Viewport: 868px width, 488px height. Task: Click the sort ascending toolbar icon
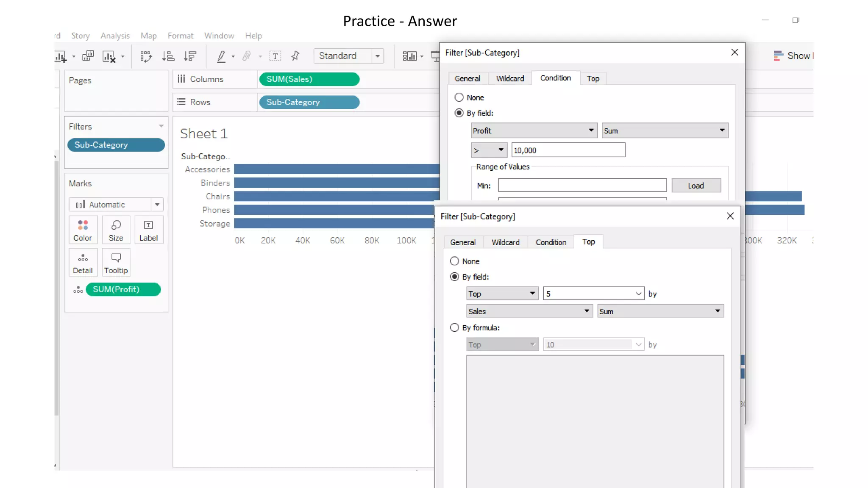pyautogui.click(x=168, y=56)
